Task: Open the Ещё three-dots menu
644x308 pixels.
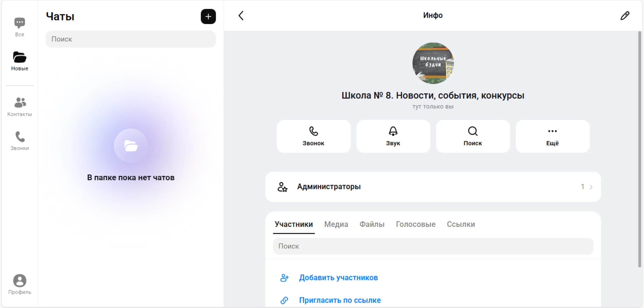Action: [552, 136]
